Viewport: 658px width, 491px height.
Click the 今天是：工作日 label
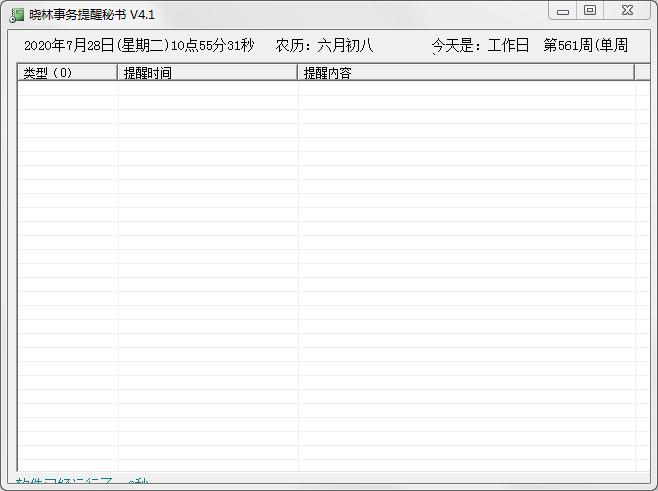480,45
